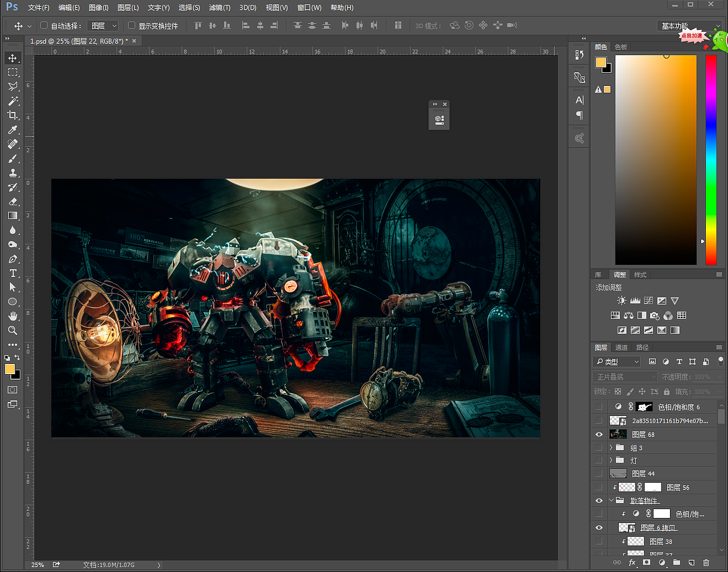Enable the 自动选择 checkbox
This screenshot has height=572, width=728.
point(44,26)
